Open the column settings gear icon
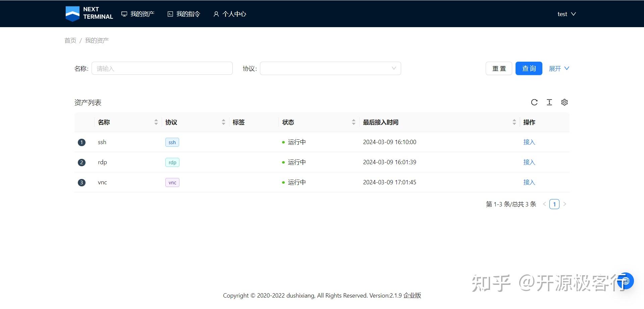Screen dimensions: 644x309 tap(565, 102)
